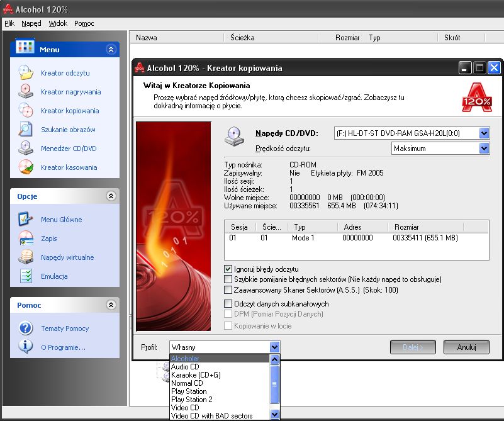Click Napędy wirtualne link text
504x421 pixels.
[x=67, y=257]
